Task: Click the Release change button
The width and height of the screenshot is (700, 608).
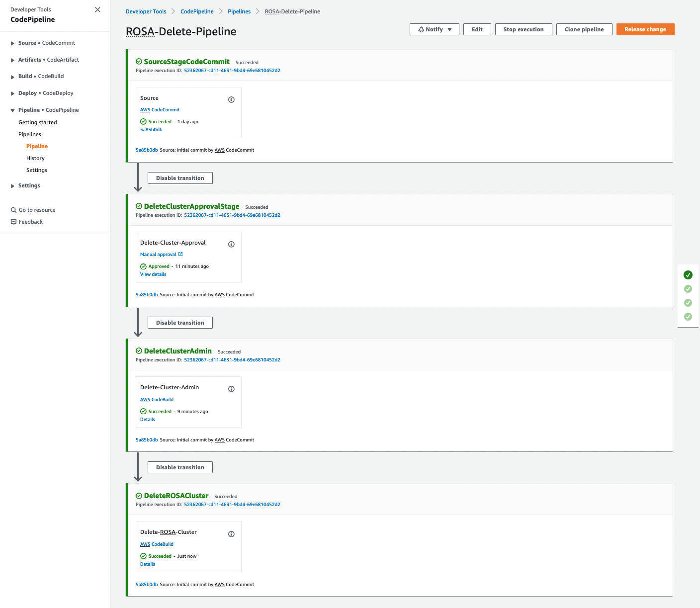Action: 645,29
